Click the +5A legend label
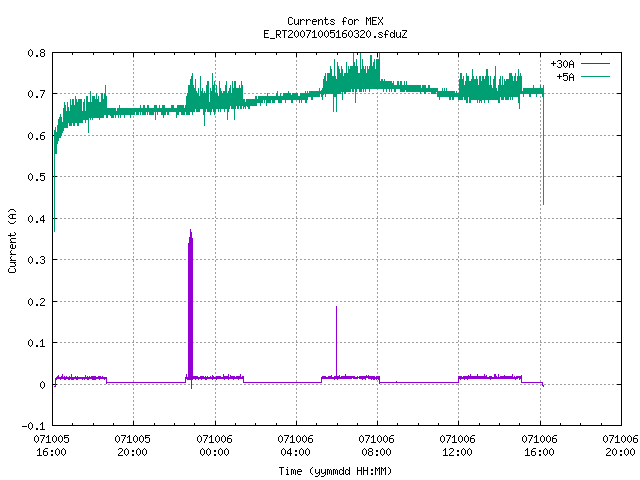 click(565, 77)
